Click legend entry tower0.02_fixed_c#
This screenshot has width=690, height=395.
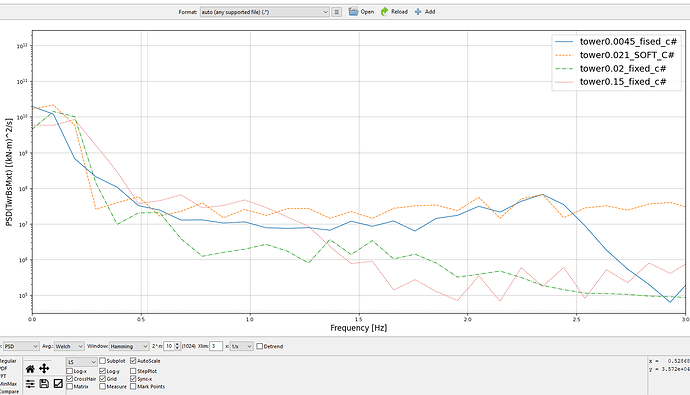(623, 69)
